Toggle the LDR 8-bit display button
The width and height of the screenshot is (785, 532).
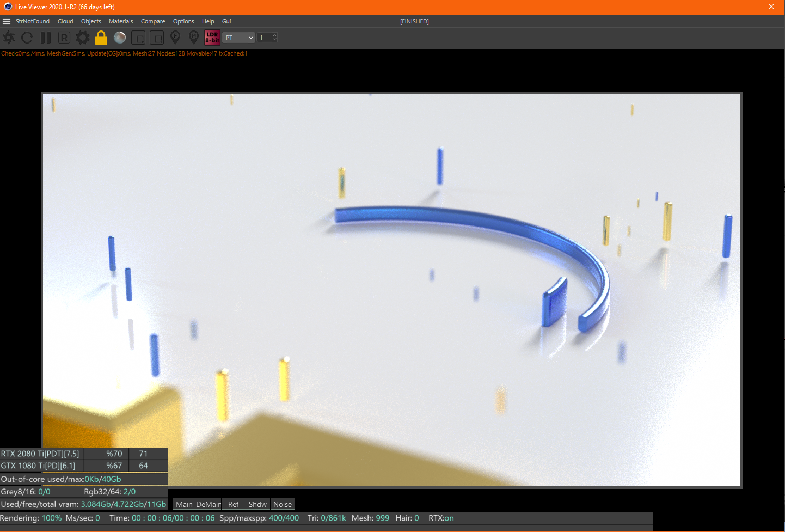212,38
